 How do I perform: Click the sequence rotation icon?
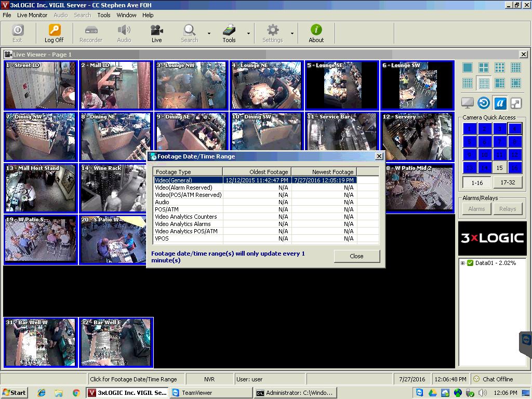pyautogui.click(x=484, y=103)
